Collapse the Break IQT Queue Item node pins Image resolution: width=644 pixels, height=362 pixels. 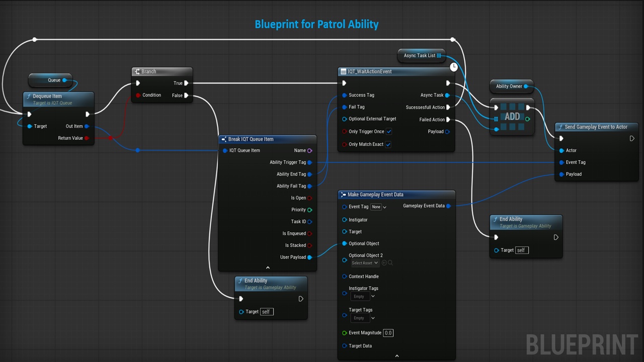pos(268,268)
